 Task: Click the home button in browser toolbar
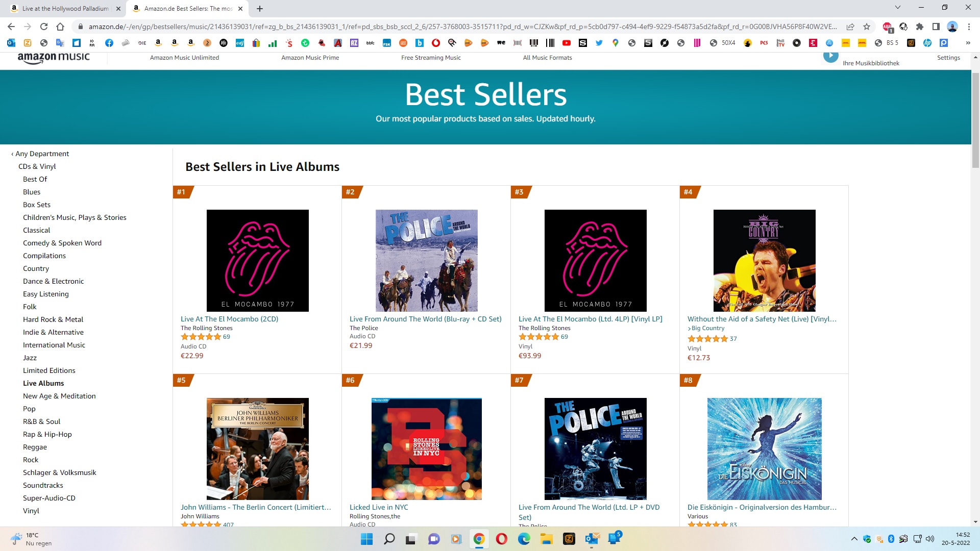(60, 27)
